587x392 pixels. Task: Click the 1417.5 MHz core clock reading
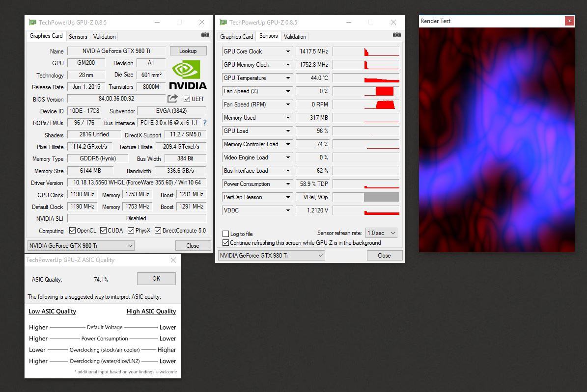312,52
